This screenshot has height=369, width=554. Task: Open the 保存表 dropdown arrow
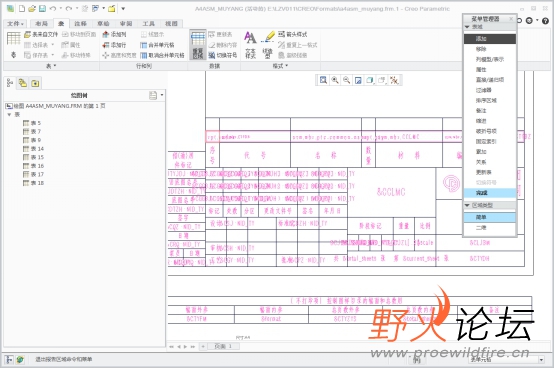click(x=53, y=55)
